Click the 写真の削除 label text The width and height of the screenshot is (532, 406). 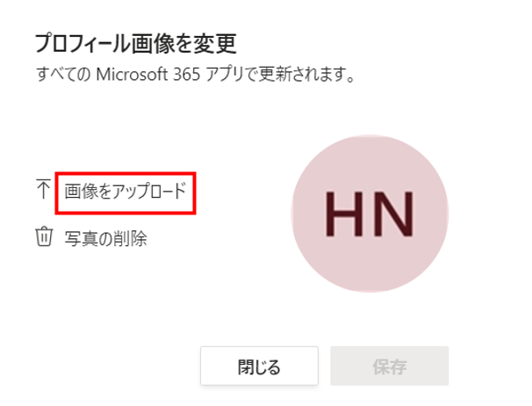pos(105,238)
